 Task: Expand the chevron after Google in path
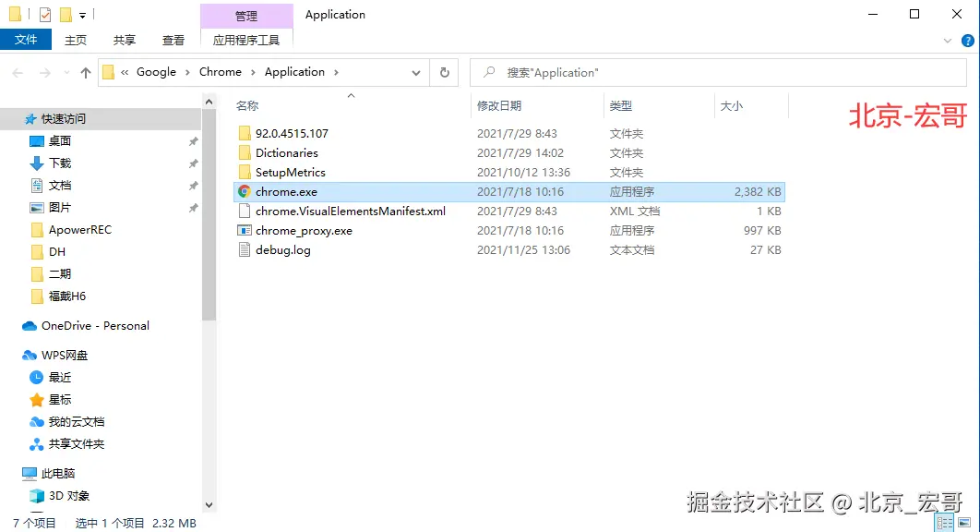(x=187, y=73)
